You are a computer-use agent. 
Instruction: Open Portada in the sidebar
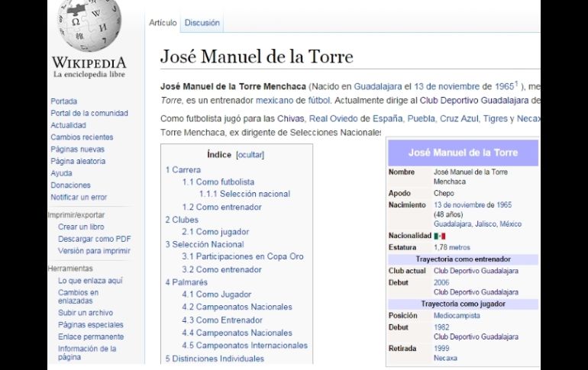click(x=63, y=101)
